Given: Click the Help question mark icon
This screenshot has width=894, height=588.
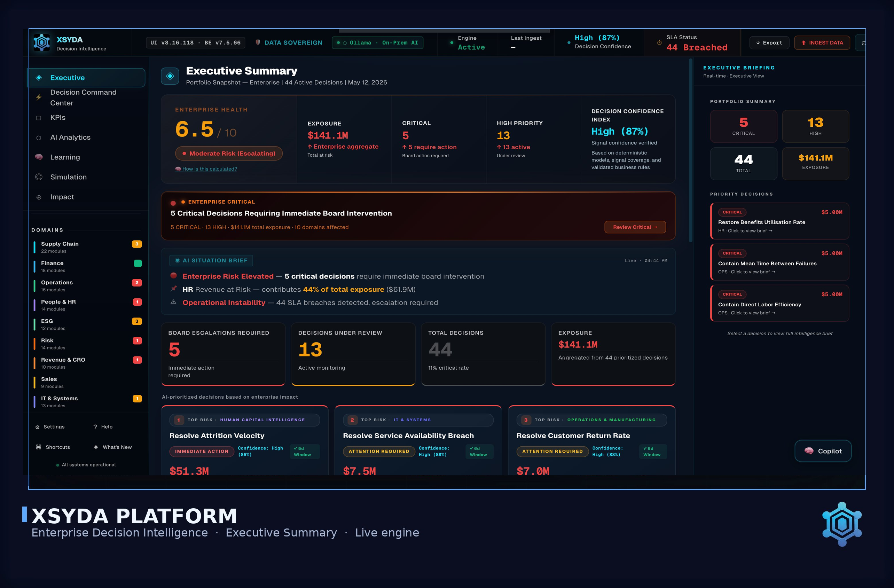Looking at the screenshot, I should coord(95,427).
